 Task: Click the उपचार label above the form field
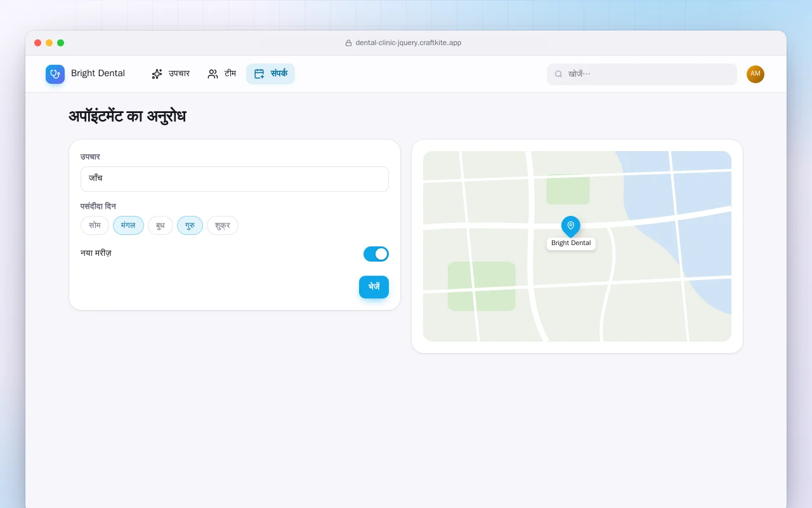coord(90,157)
